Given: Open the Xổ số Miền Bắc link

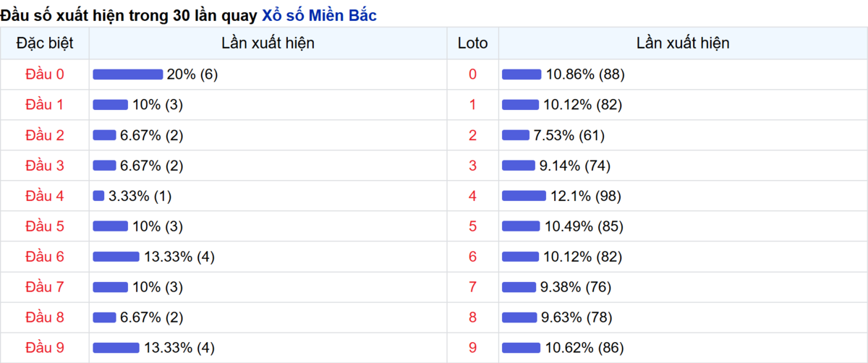Looking at the screenshot, I should [x=319, y=14].
